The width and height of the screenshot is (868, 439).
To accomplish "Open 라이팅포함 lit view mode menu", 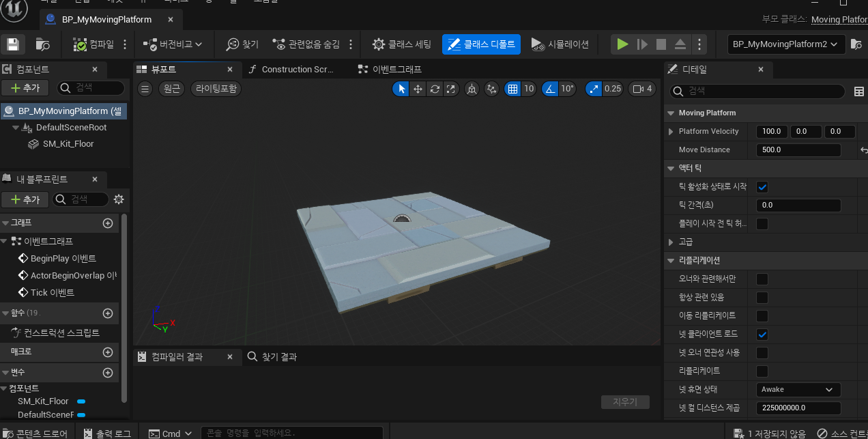I will [x=216, y=88].
